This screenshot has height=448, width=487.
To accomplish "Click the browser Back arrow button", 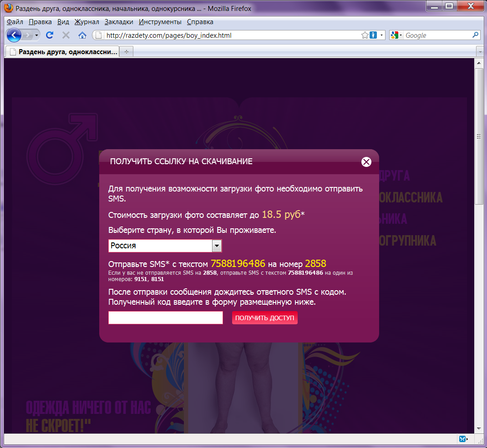I will click(x=14, y=35).
